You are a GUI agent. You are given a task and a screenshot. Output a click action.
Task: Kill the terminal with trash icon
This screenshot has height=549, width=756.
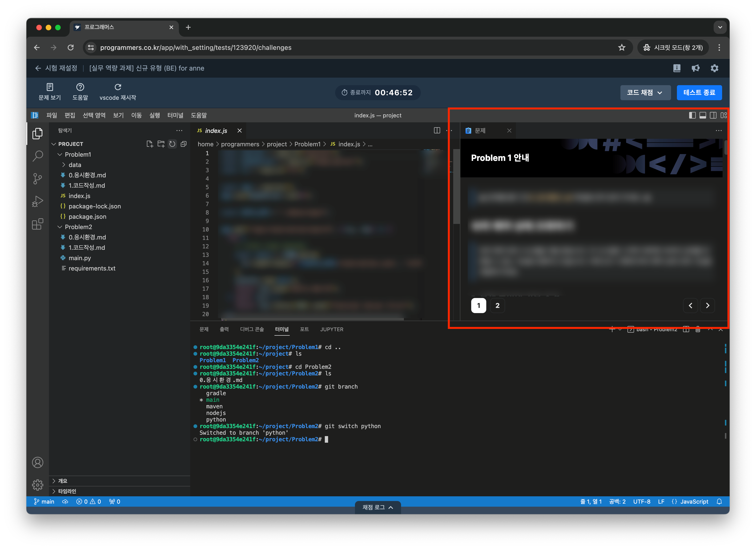click(698, 330)
